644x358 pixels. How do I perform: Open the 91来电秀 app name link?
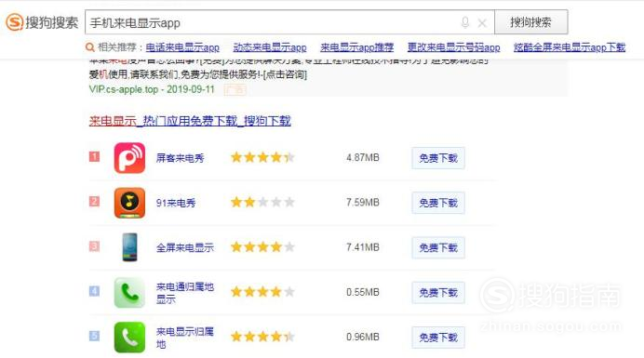pos(176,203)
